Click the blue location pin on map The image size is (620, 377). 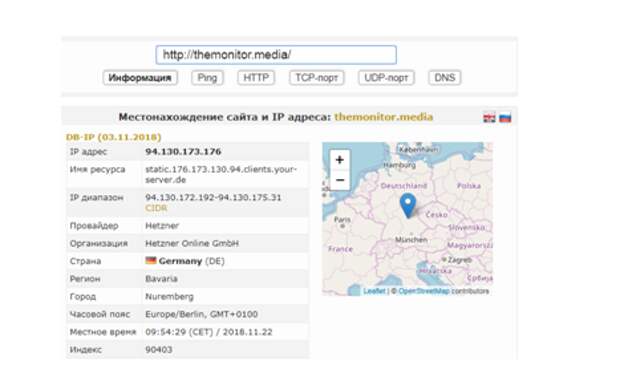pos(408,205)
